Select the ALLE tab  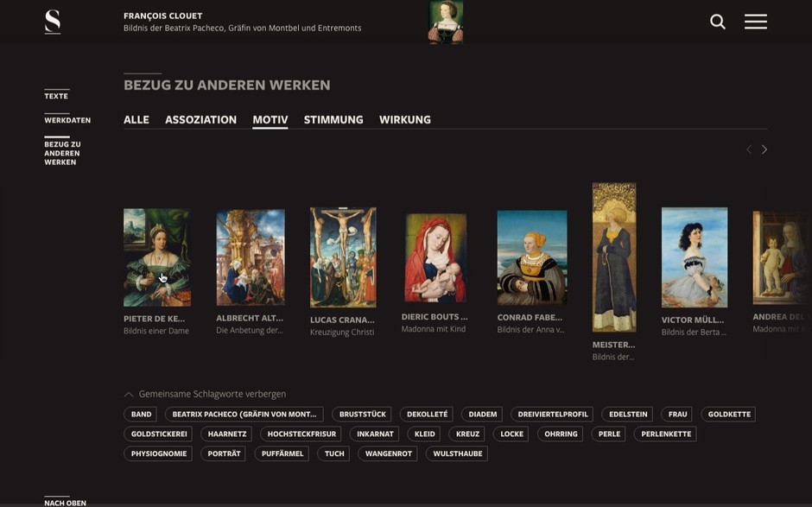[x=136, y=120]
